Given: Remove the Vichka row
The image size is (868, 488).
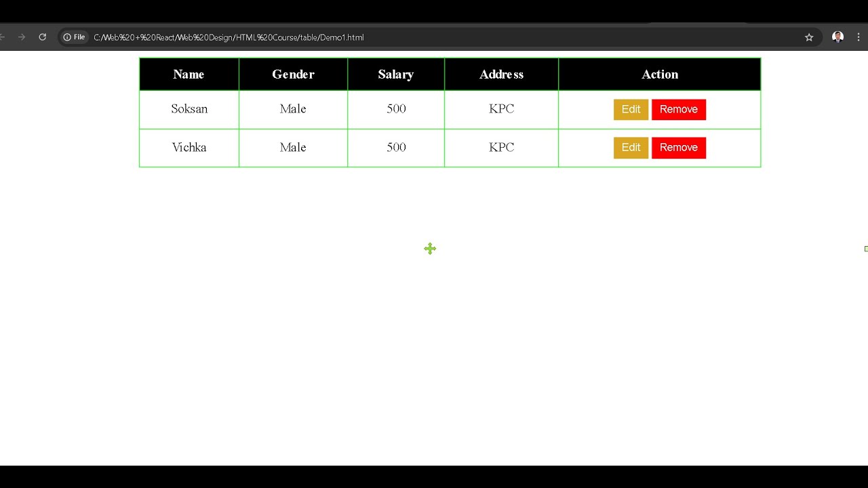Looking at the screenshot, I should (678, 148).
